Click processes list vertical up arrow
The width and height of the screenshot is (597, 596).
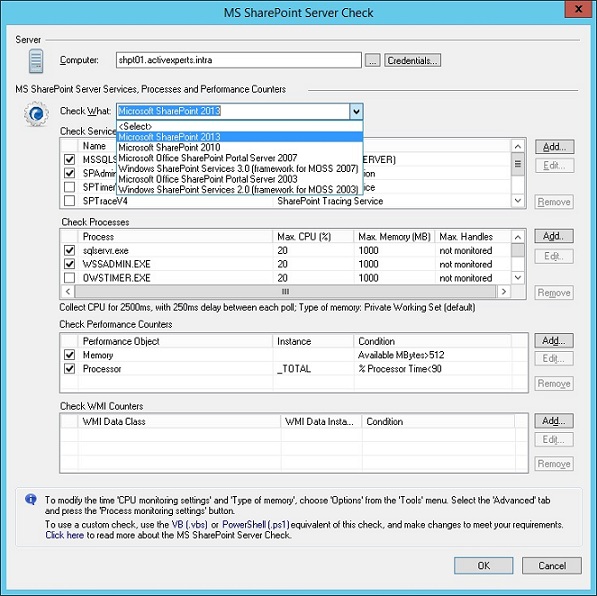517,237
